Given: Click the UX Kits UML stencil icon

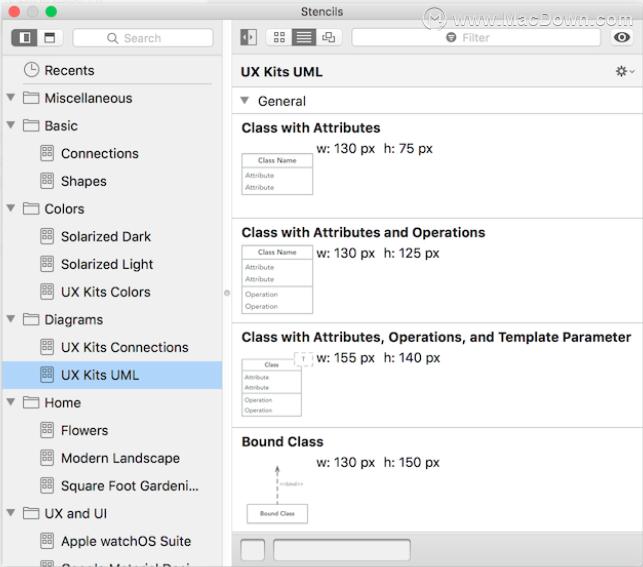Looking at the screenshot, I should (x=47, y=375).
